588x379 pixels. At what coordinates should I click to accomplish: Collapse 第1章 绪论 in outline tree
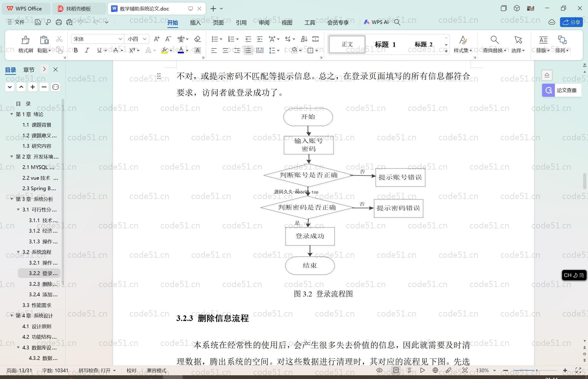point(12,114)
